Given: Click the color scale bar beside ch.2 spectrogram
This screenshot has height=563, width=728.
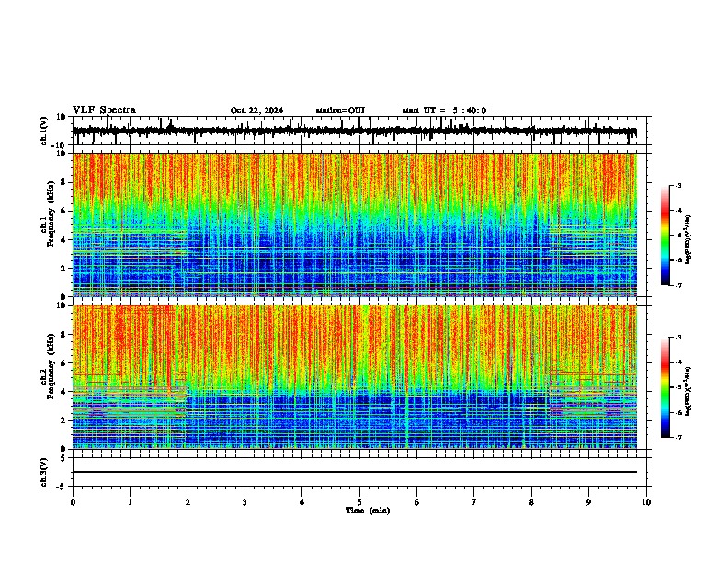Looking at the screenshot, I should [665, 387].
